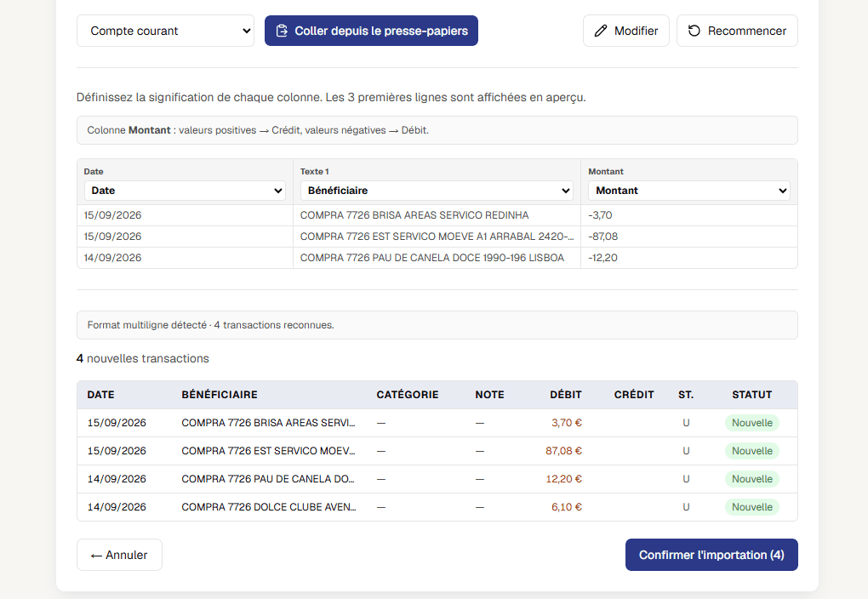Click the DÉBIT column header

point(566,395)
